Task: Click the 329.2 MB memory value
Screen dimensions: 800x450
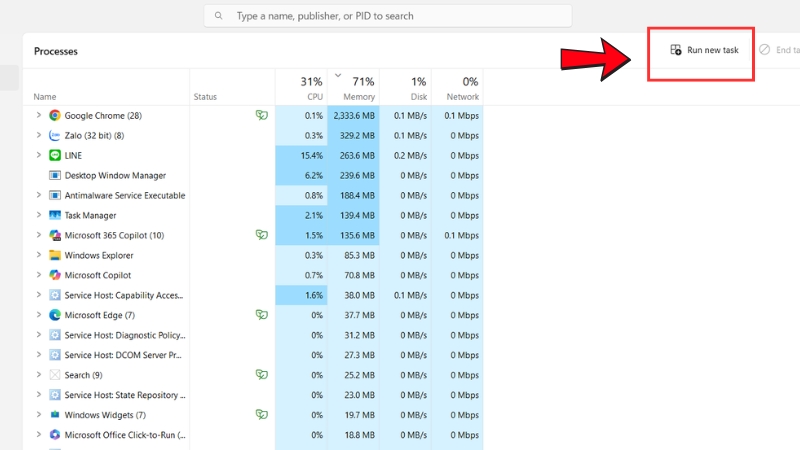Action: click(x=357, y=136)
